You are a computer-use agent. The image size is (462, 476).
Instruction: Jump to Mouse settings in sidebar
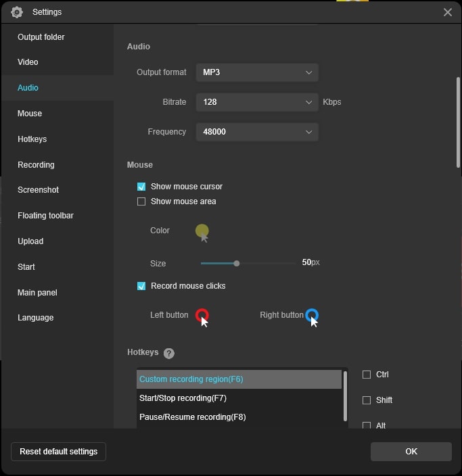tap(30, 114)
